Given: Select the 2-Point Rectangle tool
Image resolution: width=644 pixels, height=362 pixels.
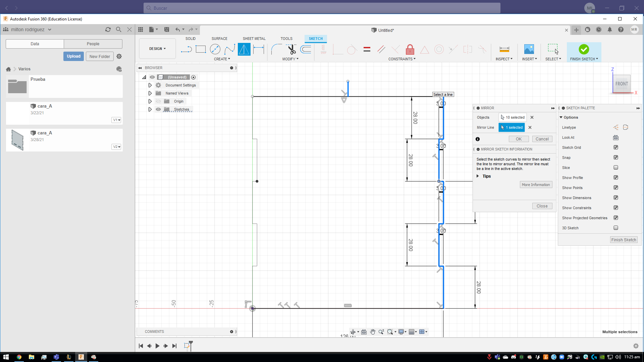Looking at the screenshot, I should click(x=201, y=50).
